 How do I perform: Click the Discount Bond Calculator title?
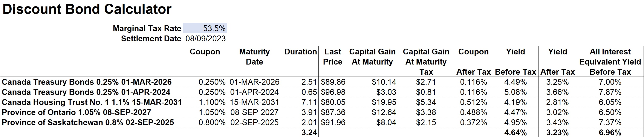pos(87,9)
